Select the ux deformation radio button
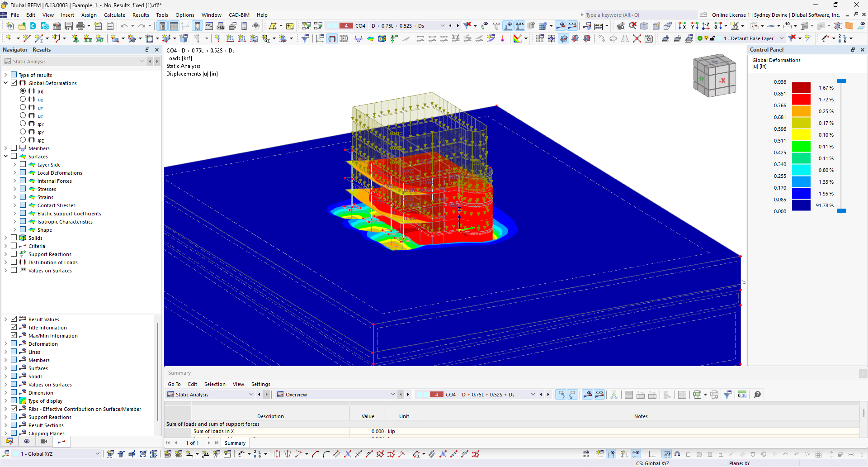 tap(23, 99)
